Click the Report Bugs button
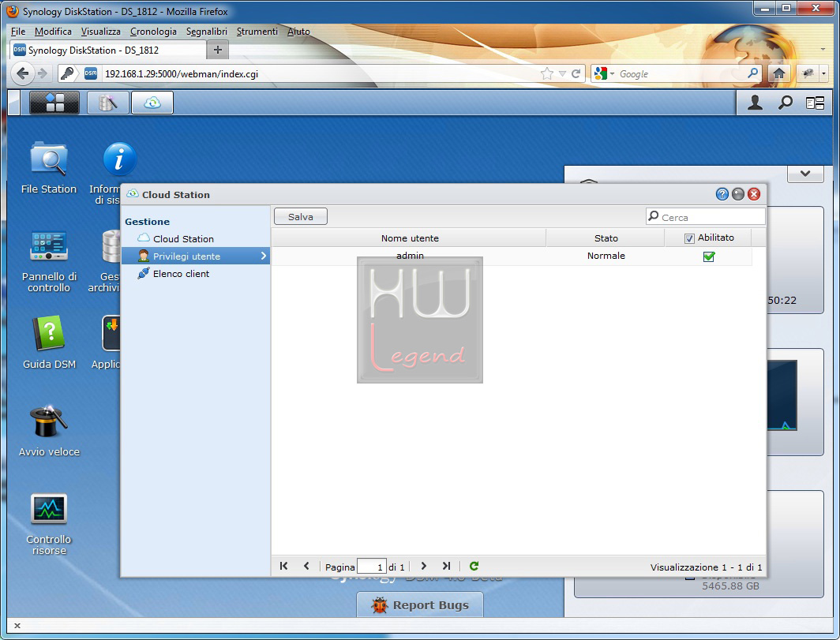The height and width of the screenshot is (640, 840). [420, 604]
